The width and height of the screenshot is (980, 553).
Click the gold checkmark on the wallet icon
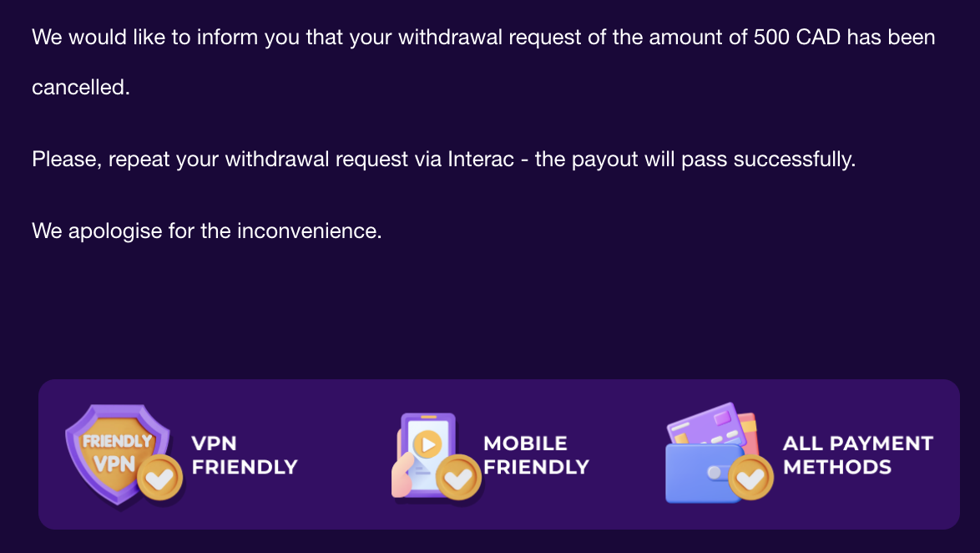point(751,479)
